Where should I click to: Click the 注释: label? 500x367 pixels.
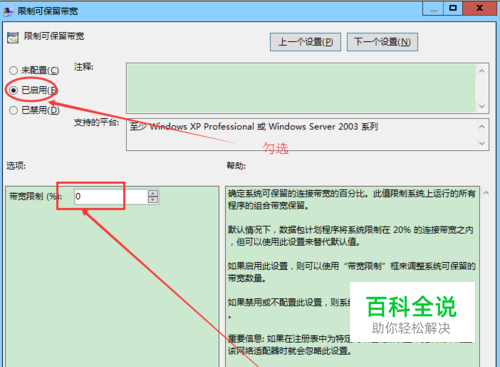pyautogui.click(x=84, y=67)
